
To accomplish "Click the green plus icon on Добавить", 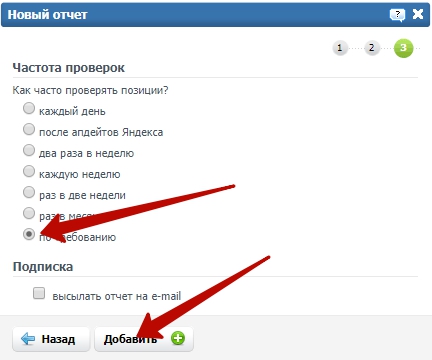I will point(178,338).
